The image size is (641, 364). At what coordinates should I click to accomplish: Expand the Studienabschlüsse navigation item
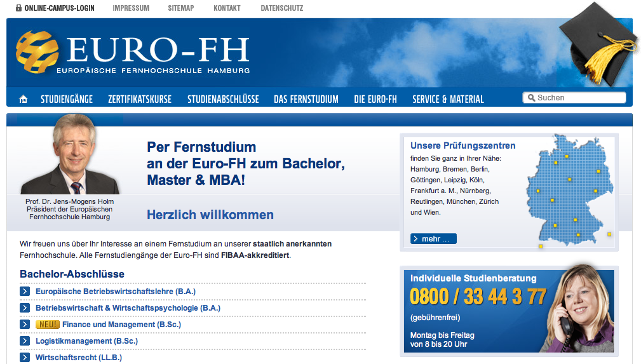pos(223,99)
